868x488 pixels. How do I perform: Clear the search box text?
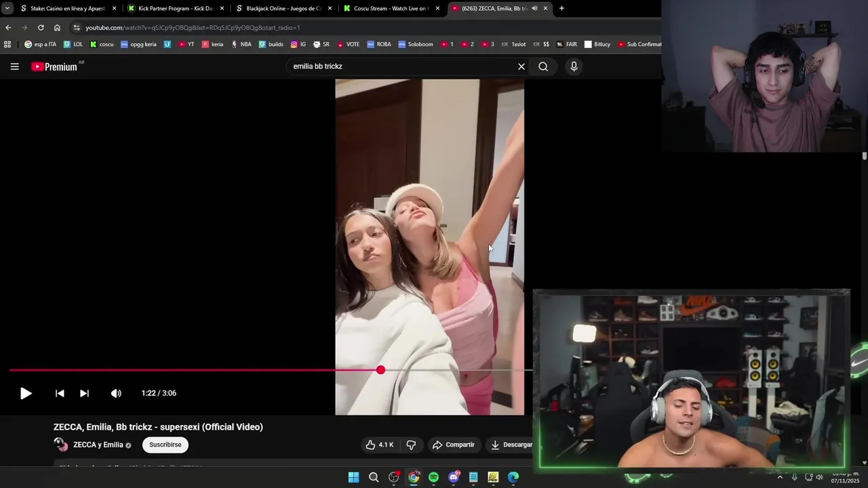click(521, 66)
